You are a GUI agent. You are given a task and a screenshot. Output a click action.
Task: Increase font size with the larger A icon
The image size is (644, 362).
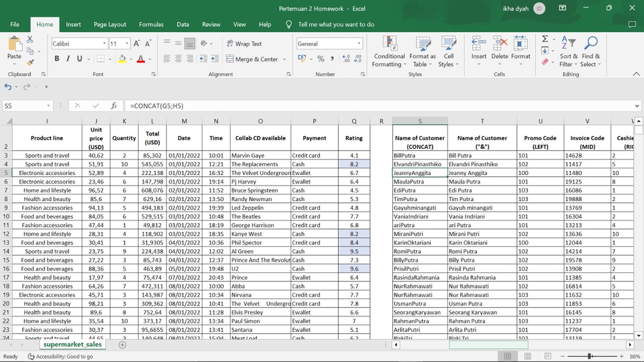[137, 44]
